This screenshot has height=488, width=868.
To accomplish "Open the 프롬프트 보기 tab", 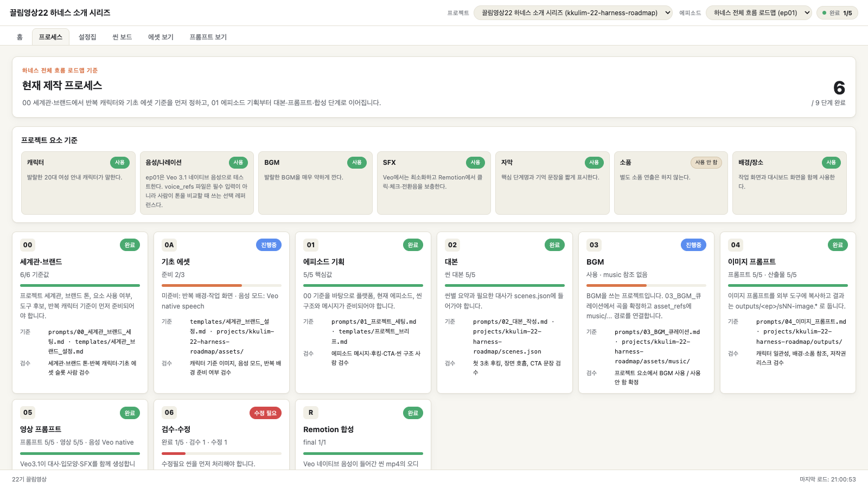I will [x=208, y=37].
